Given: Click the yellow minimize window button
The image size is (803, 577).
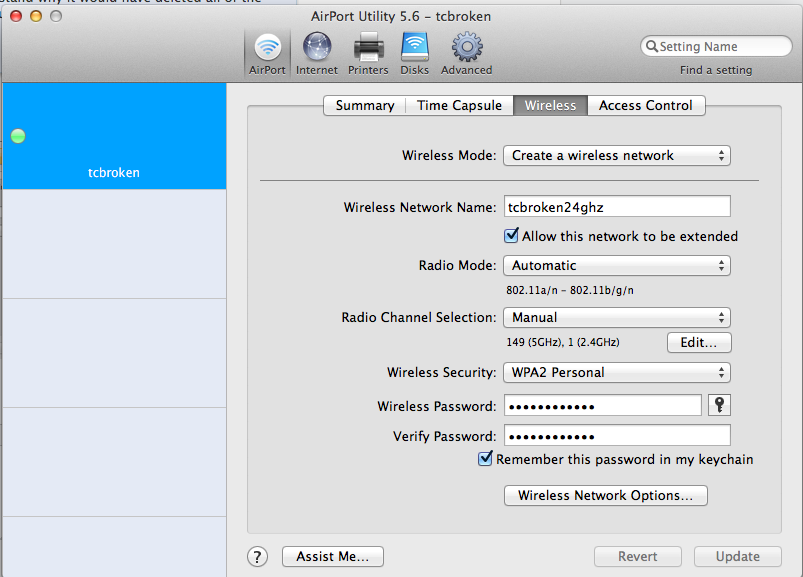Looking at the screenshot, I should 36,16.
